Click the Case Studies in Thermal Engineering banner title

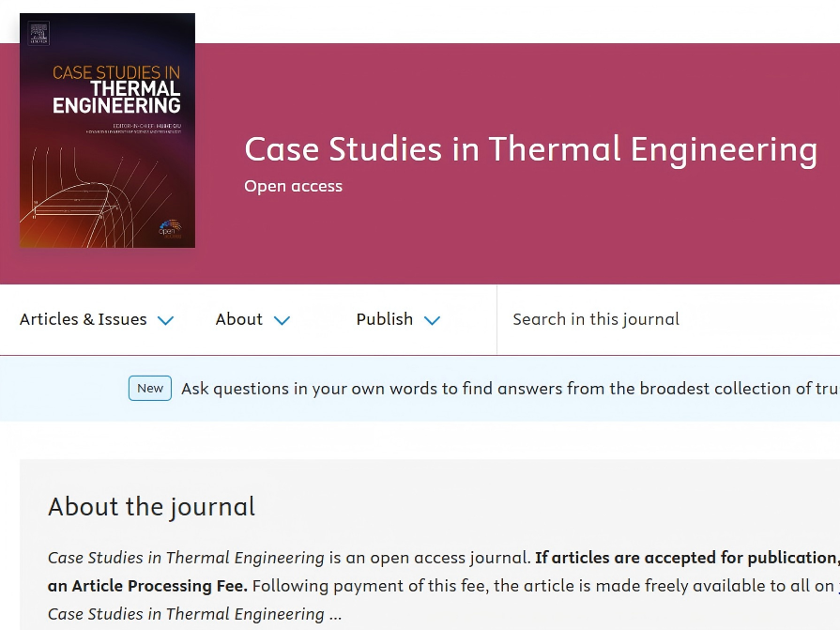click(x=531, y=149)
